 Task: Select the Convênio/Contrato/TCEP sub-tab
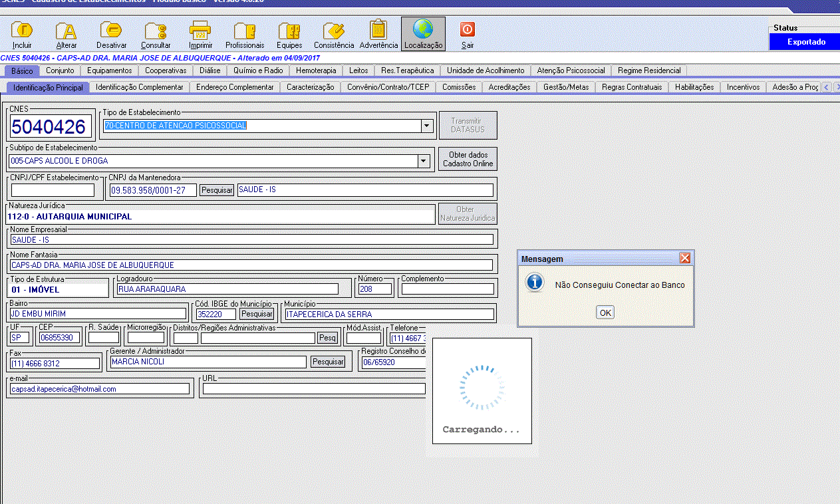(388, 87)
